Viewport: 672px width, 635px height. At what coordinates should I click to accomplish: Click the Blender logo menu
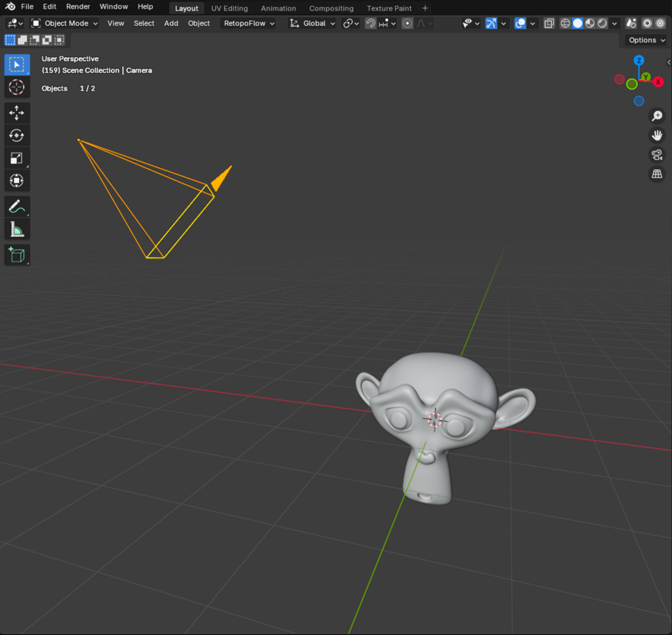click(10, 7)
